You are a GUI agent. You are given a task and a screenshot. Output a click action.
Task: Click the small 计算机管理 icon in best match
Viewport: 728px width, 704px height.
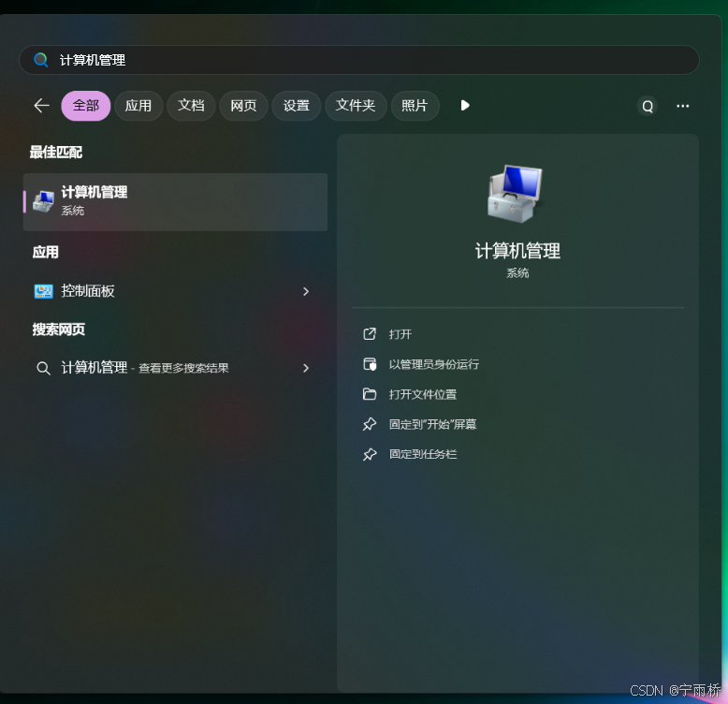point(44,201)
